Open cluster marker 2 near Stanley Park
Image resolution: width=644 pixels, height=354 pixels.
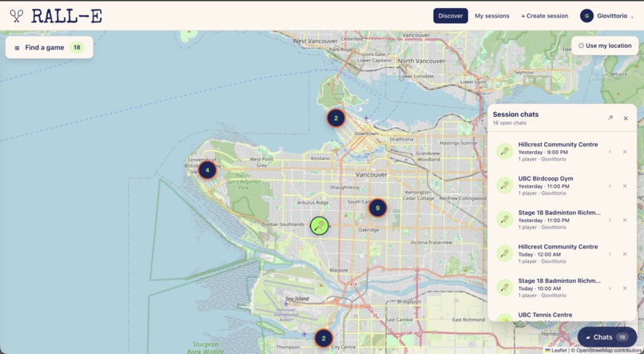click(336, 117)
